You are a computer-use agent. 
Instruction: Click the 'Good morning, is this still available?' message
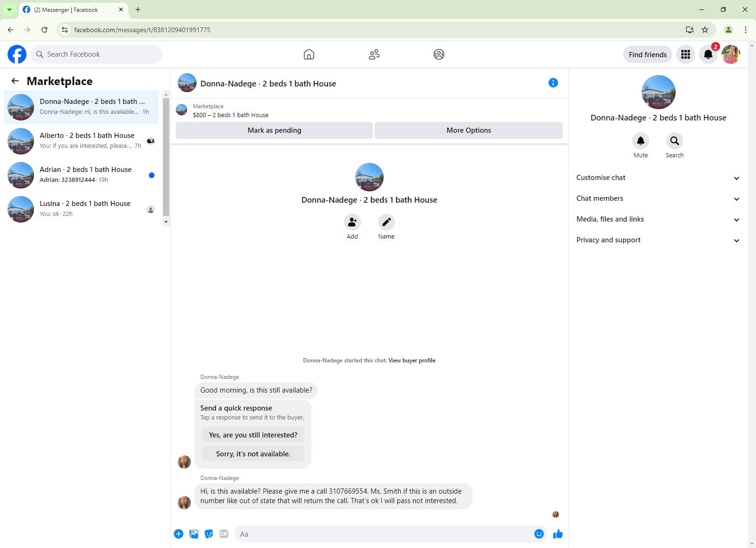point(256,390)
